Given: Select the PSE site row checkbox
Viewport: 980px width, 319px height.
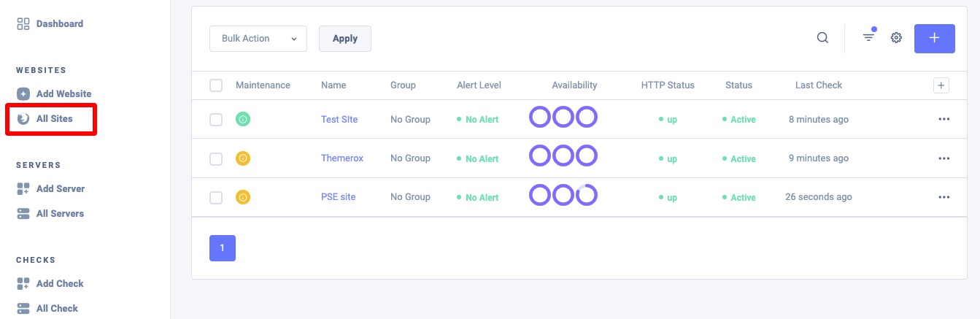Looking at the screenshot, I should click(216, 197).
